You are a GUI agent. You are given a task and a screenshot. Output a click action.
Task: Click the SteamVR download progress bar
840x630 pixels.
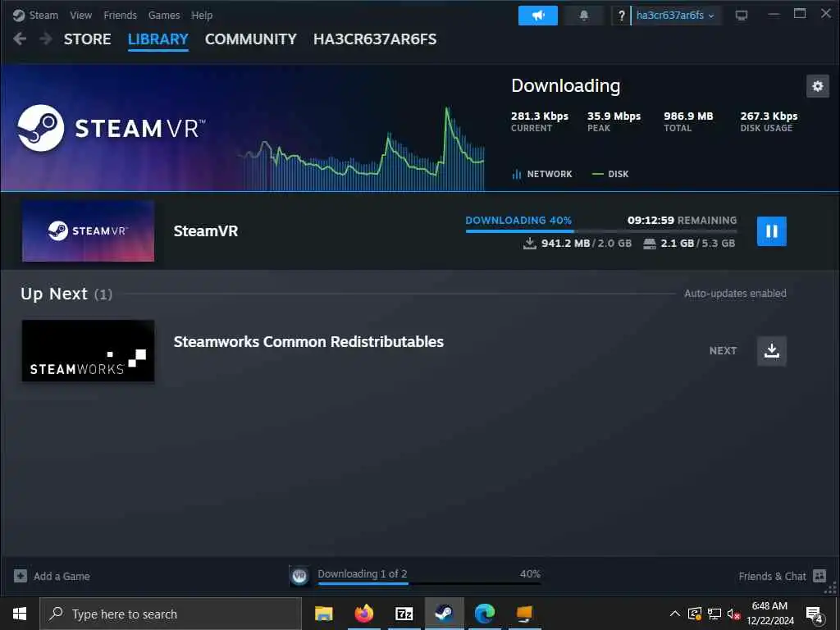(x=601, y=231)
